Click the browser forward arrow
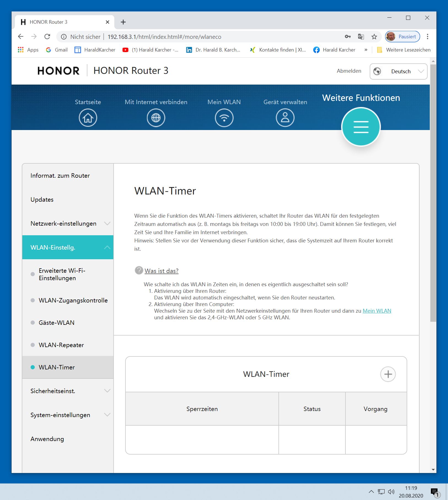 pos(34,37)
